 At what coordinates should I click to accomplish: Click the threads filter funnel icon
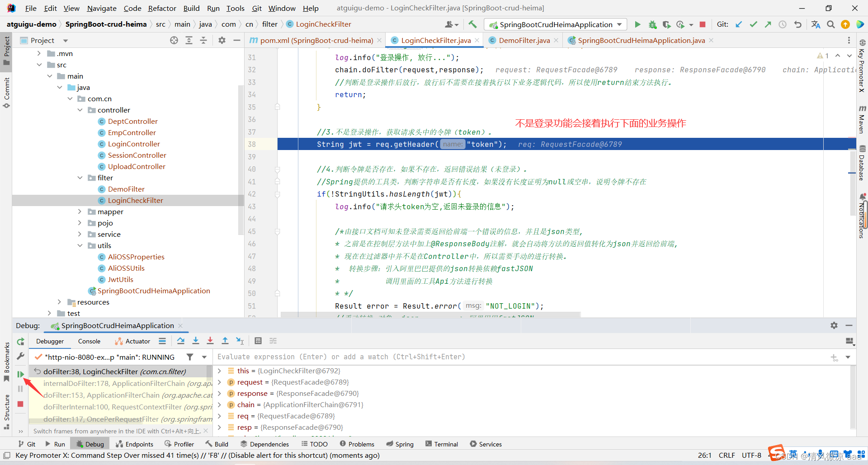pos(190,357)
